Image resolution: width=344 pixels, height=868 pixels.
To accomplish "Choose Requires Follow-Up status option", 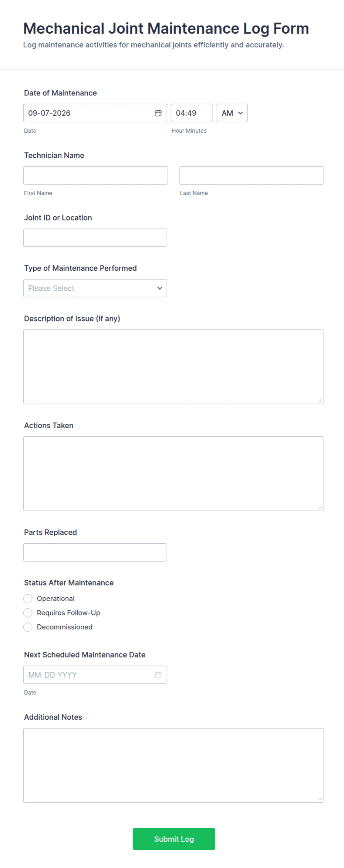I will pos(28,613).
